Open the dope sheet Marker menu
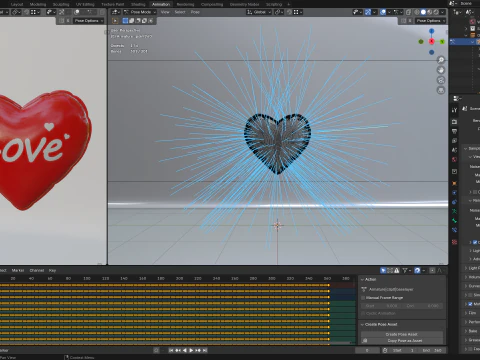Screen dimensions: 480x360 [18, 270]
